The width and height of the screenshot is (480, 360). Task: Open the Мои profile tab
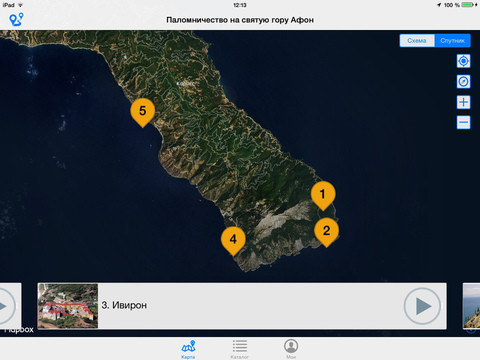coord(291,349)
